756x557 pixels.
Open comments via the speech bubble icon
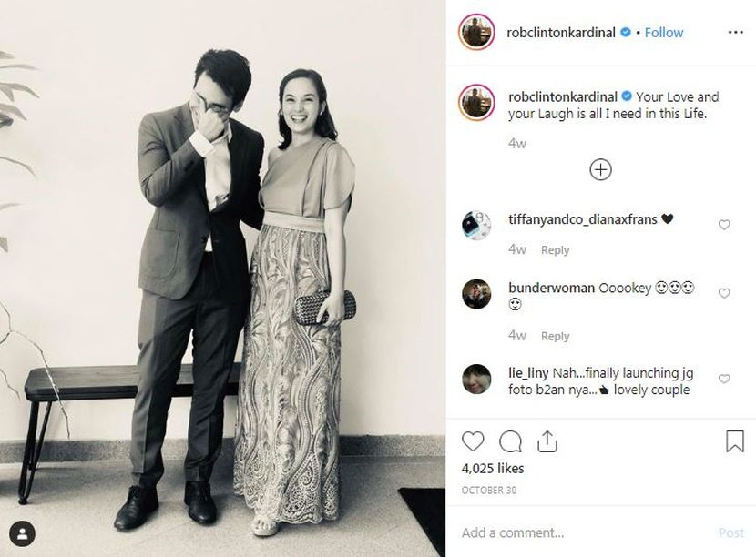coord(510,441)
